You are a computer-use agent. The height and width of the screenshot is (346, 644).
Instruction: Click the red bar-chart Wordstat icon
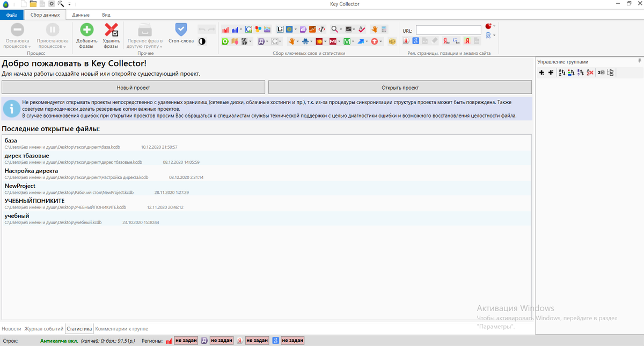point(225,30)
